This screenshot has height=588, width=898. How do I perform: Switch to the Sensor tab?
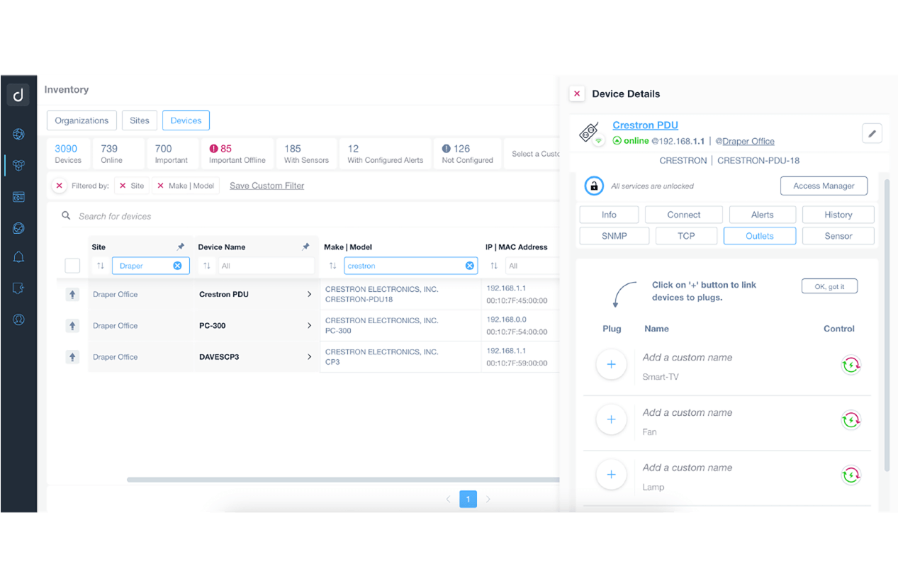click(x=838, y=236)
